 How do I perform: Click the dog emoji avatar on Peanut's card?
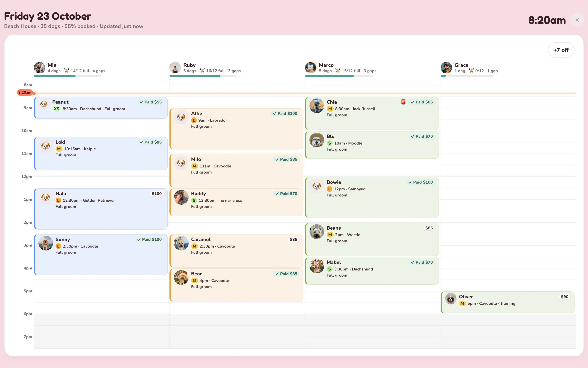click(44, 104)
